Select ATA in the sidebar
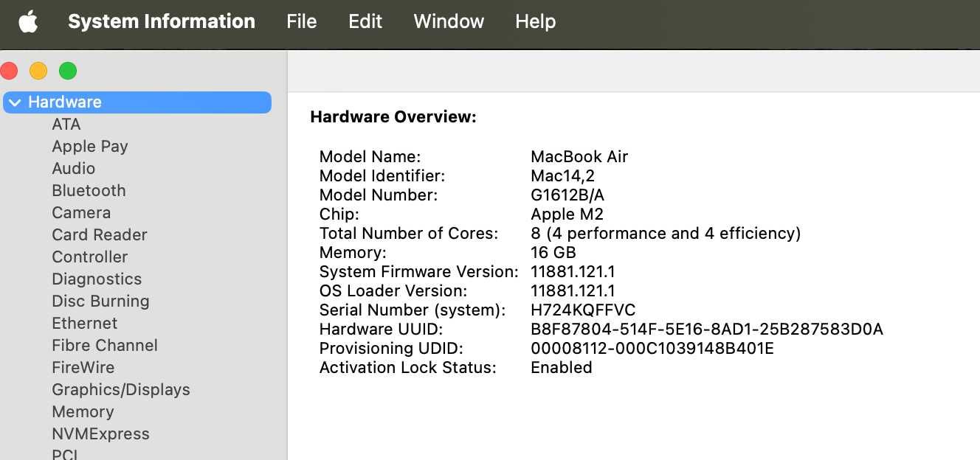980x460 pixels. point(66,125)
